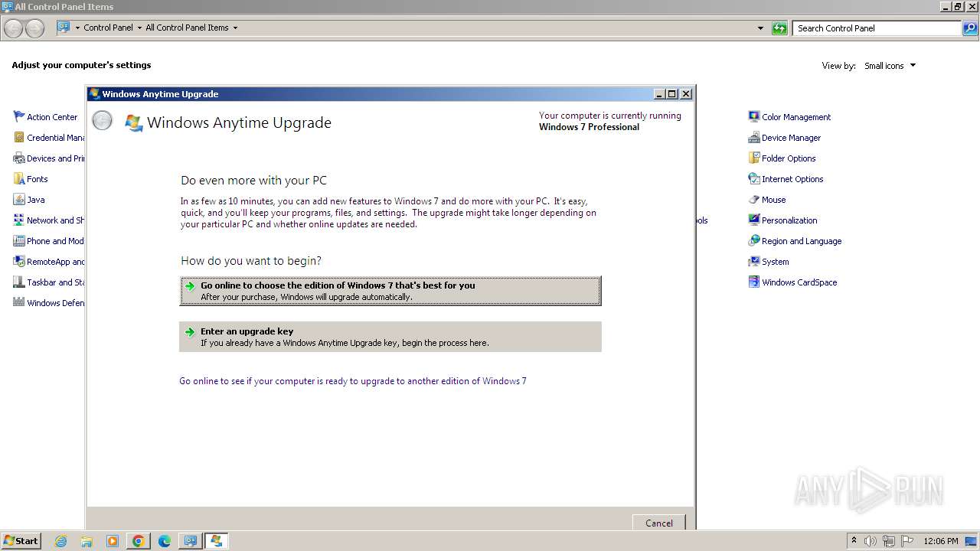Expand the root breadcrumb arrow
Screen dimensions: 980x551
coord(77,28)
